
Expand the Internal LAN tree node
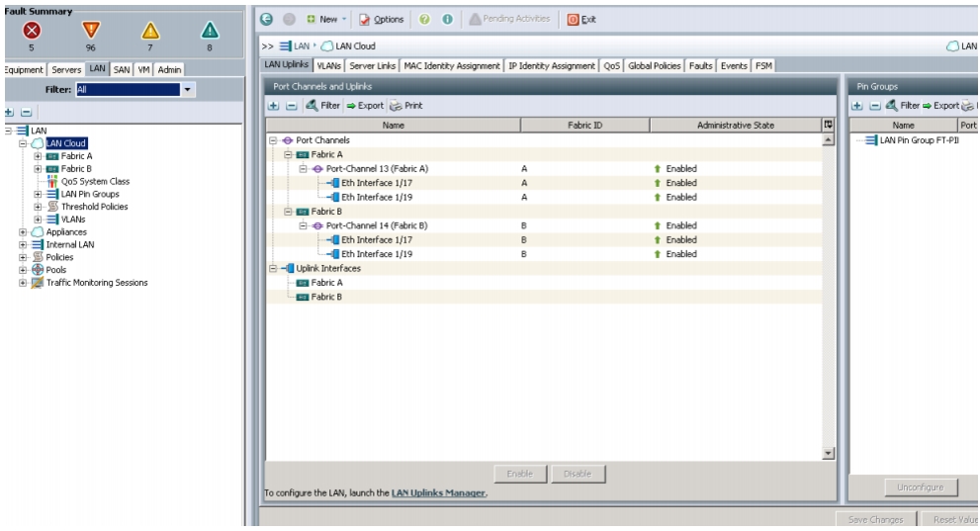(x=23, y=245)
